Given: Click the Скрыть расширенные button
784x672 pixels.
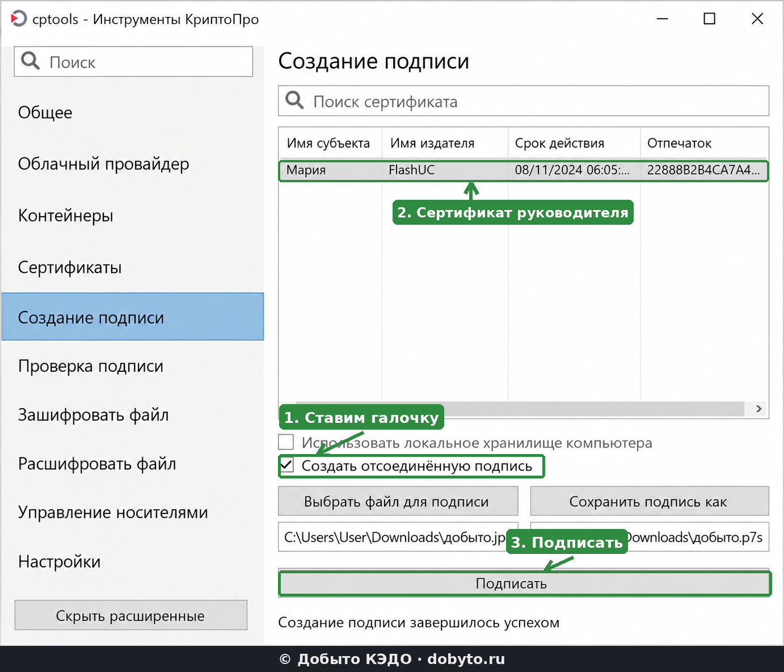Looking at the screenshot, I should (131, 615).
